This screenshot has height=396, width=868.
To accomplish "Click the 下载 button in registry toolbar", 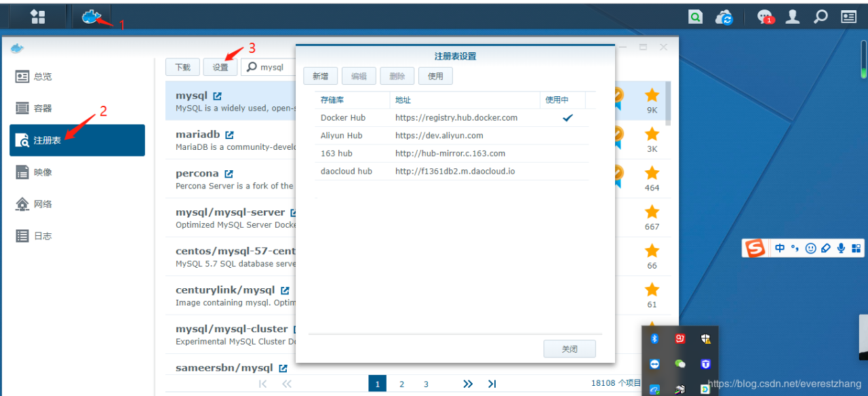I will click(183, 67).
